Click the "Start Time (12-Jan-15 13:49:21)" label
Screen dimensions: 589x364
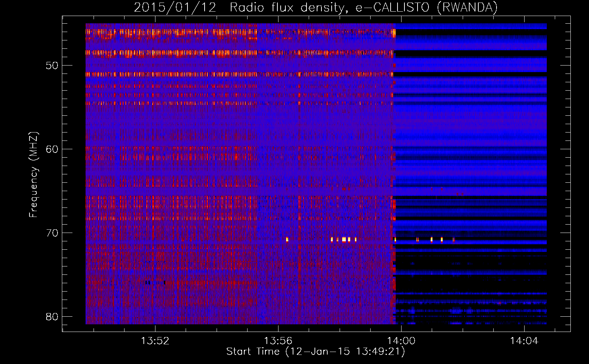(x=316, y=352)
